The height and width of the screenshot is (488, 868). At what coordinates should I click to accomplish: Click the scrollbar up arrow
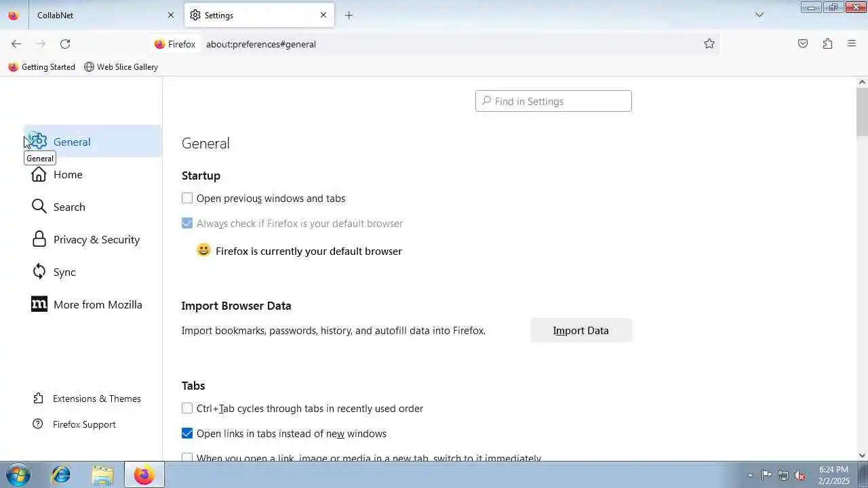[862, 82]
